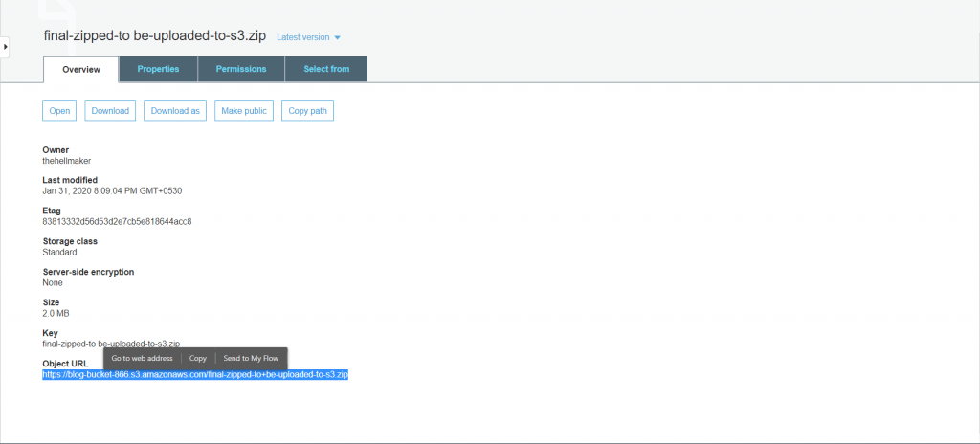Image resolution: width=980 pixels, height=444 pixels.
Task: Switch to the Properties tab
Action: tap(158, 69)
